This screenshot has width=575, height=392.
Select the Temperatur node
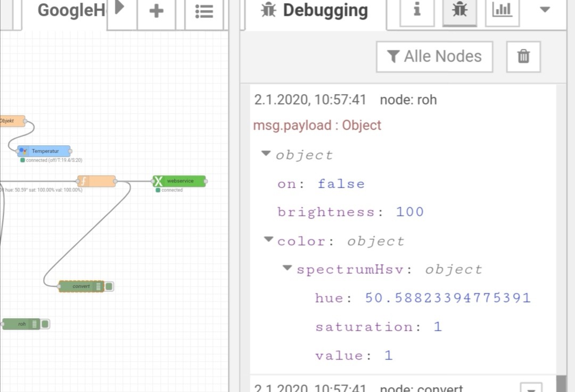pyautogui.click(x=44, y=151)
